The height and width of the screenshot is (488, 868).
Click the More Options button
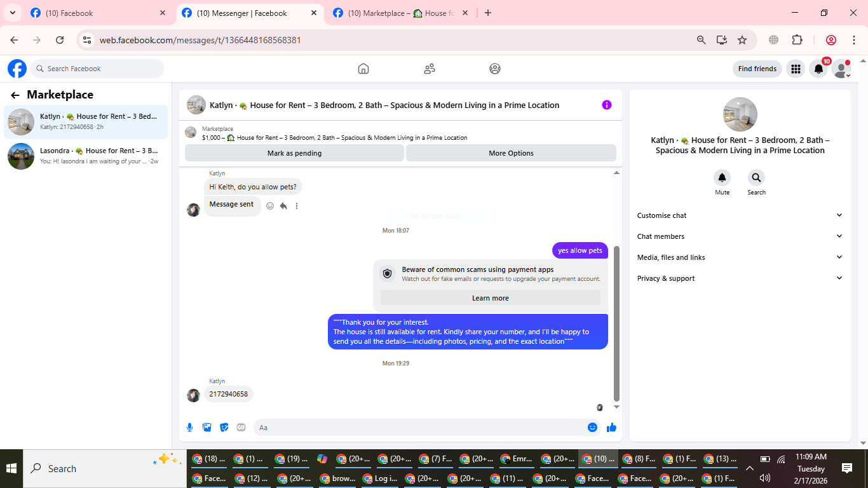pyautogui.click(x=511, y=153)
